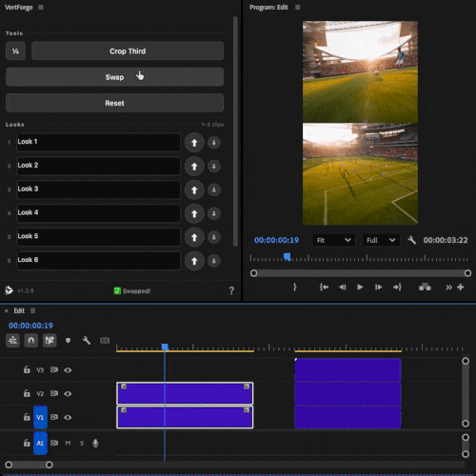Select the clip on track V2

pos(185,393)
